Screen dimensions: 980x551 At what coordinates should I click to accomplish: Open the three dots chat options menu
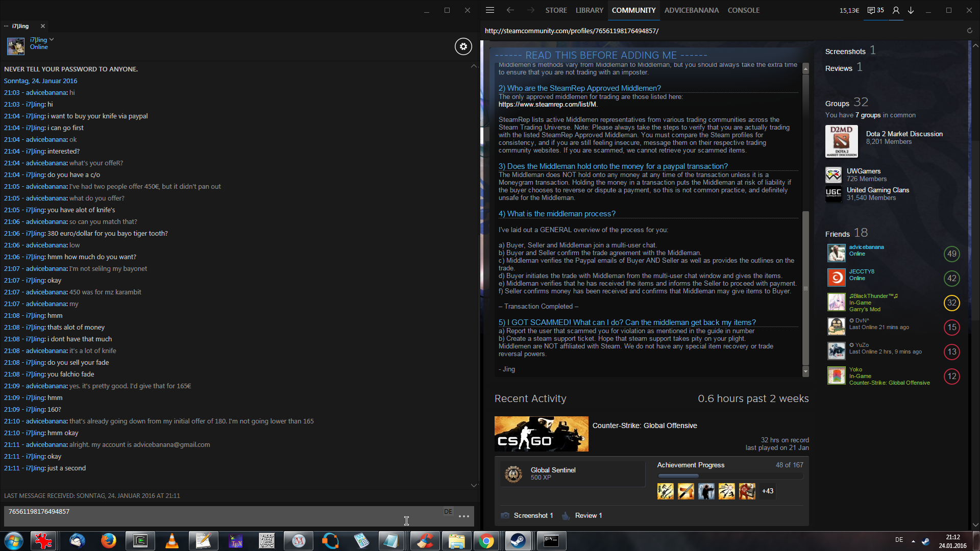point(463,516)
